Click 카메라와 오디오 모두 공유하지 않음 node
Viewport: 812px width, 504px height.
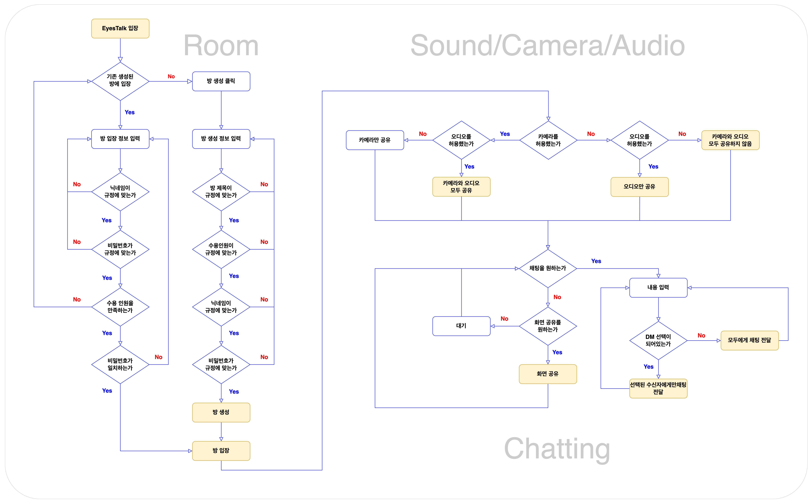[730, 140]
